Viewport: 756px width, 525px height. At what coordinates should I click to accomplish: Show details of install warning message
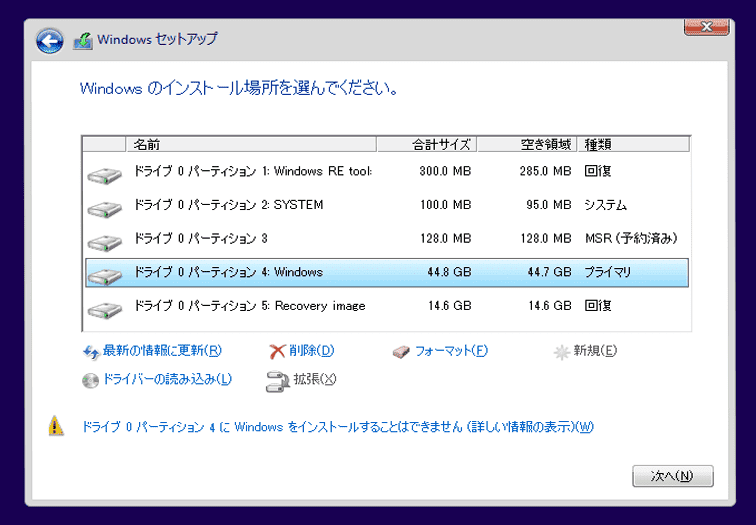(x=338, y=427)
